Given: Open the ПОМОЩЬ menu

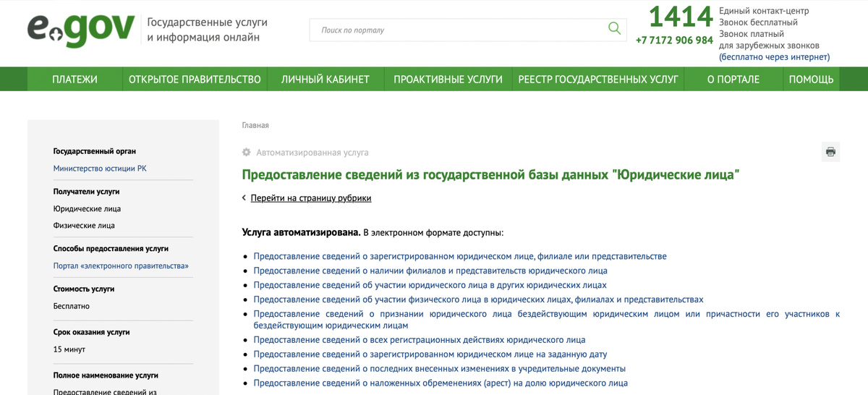Looking at the screenshot, I should point(811,80).
